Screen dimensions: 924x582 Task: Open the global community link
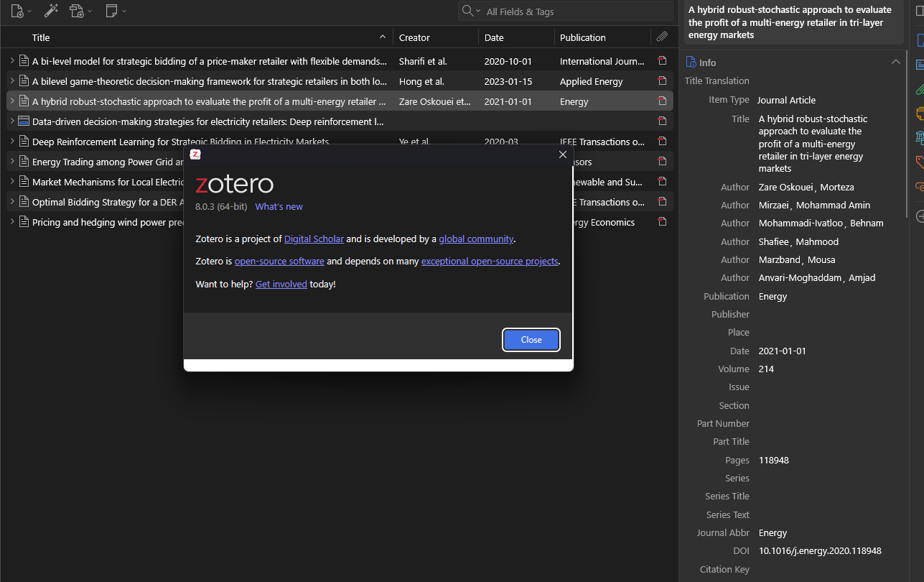pyautogui.click(x=476, y=239)
